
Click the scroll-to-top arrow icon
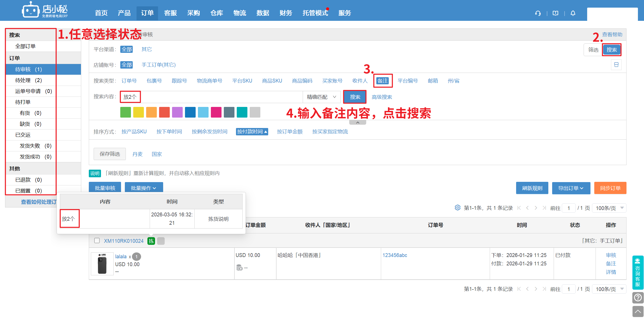[x=638, y=311]
